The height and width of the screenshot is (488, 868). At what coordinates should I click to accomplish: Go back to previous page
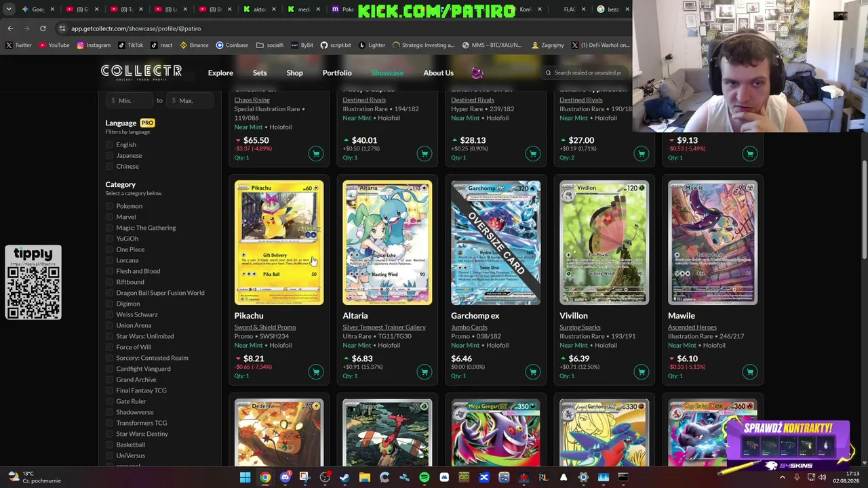10,28
